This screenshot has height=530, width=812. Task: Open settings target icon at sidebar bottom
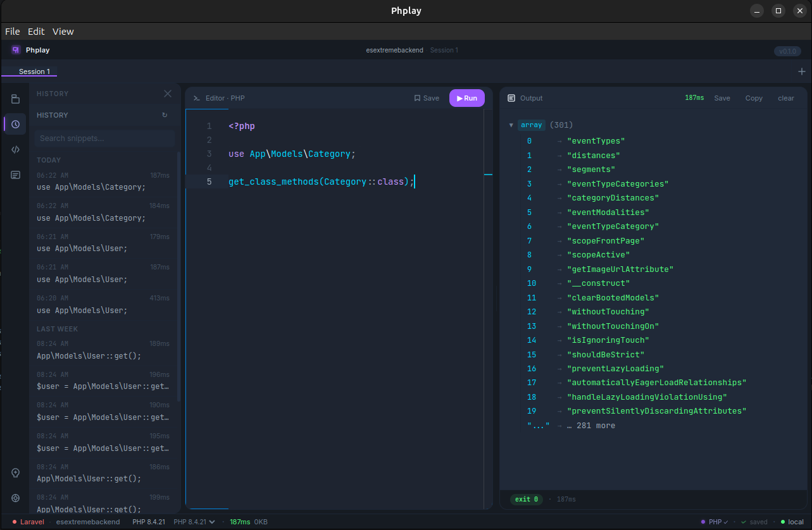pos(15,498)
